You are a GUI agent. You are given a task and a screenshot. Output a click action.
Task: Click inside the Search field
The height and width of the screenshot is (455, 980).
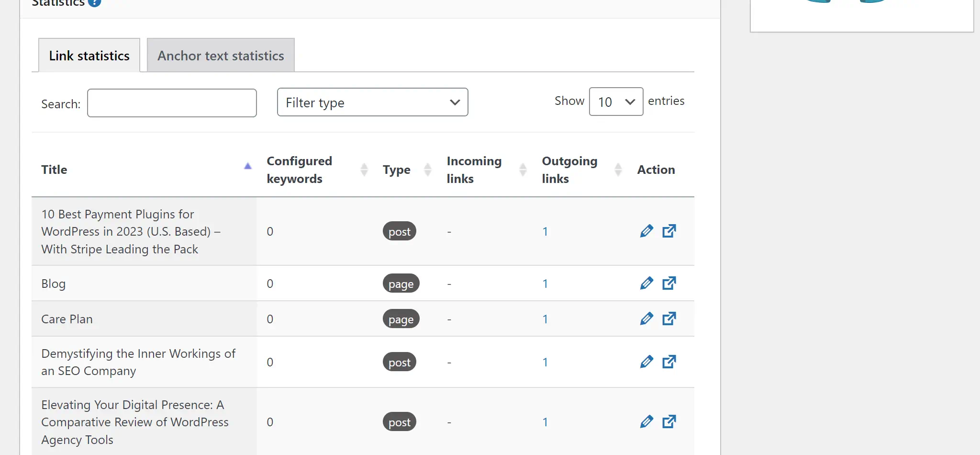pos(171,102)
